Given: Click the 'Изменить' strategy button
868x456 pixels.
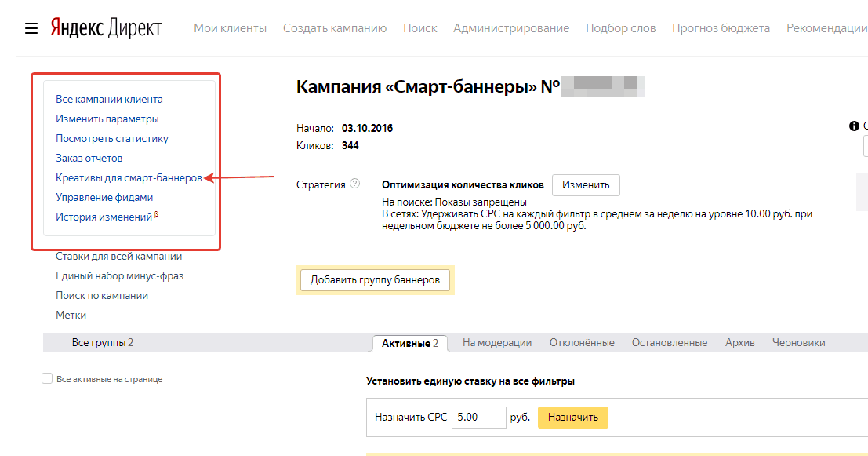Looking at the screenshot, I should pyautogui.click(x=586, y=185).
